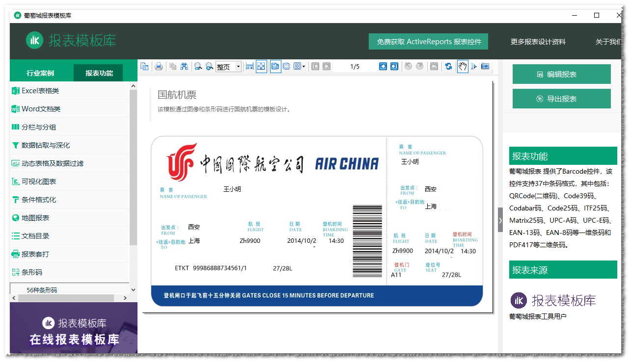Click the QR icon beside 条形码
Viewport: 632px width, 364px height.
click(x=16, y=272)
